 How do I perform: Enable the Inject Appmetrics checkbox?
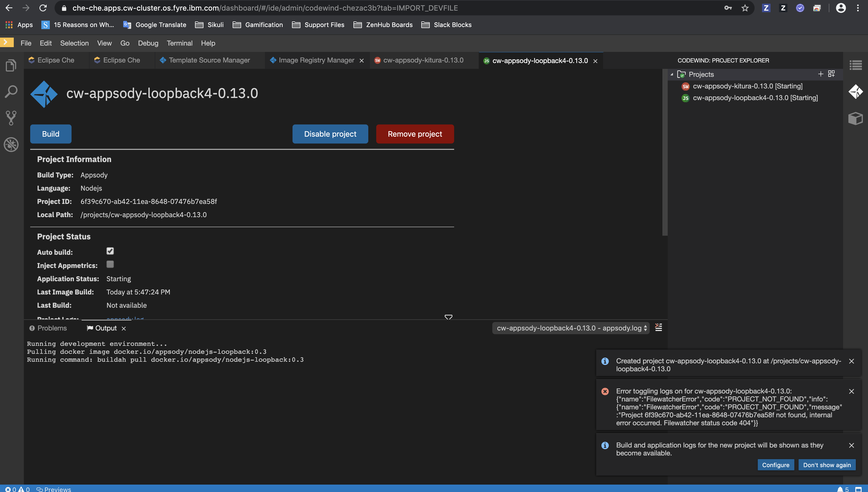point(110,265)
